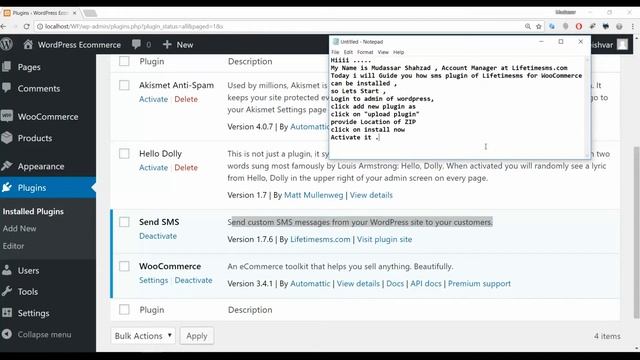Open Notepad Help menu
Image resolution: width=640 pixels, height=360 pixels.
click(398, 52)
